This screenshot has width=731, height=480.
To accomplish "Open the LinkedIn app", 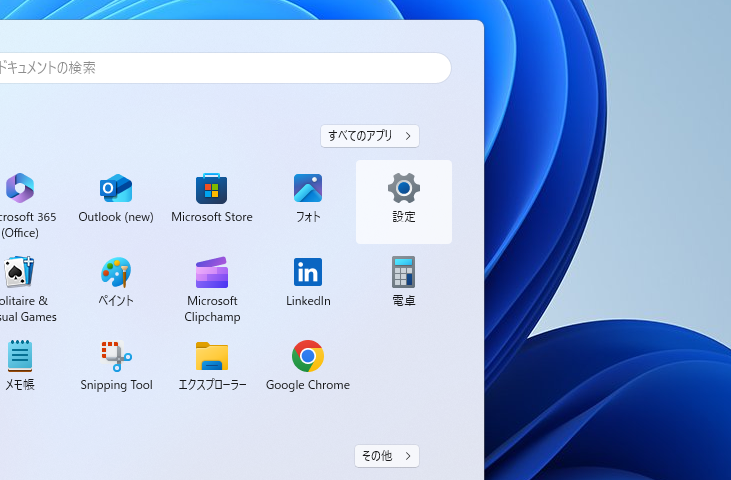I will click(x=308, y=273).
